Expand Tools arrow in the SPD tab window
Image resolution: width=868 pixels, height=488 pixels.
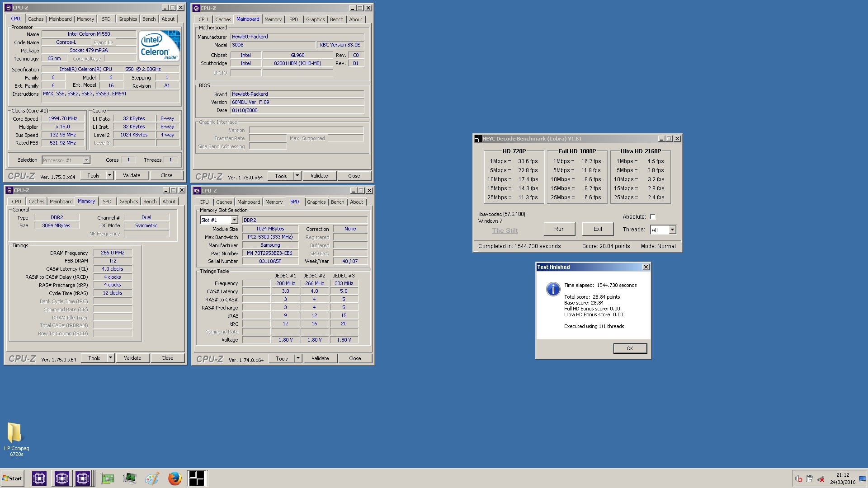(298, 358)
